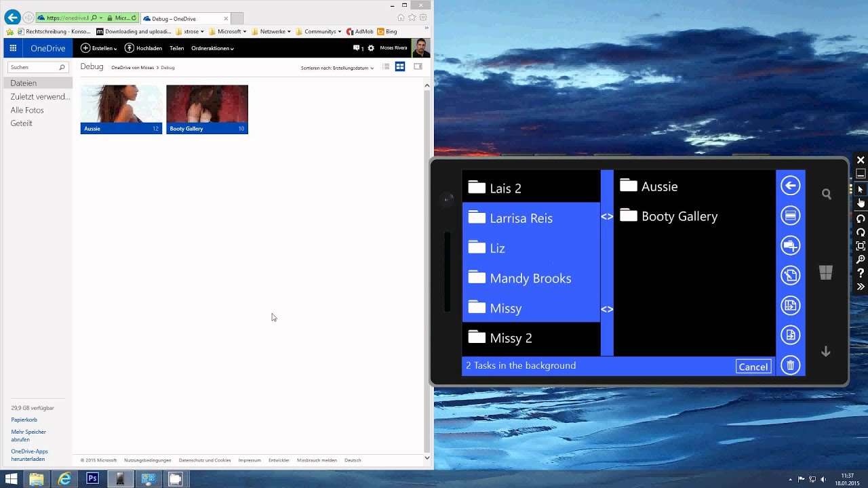
Task: Open the Papierkorb link
Action: coord(24,420)
